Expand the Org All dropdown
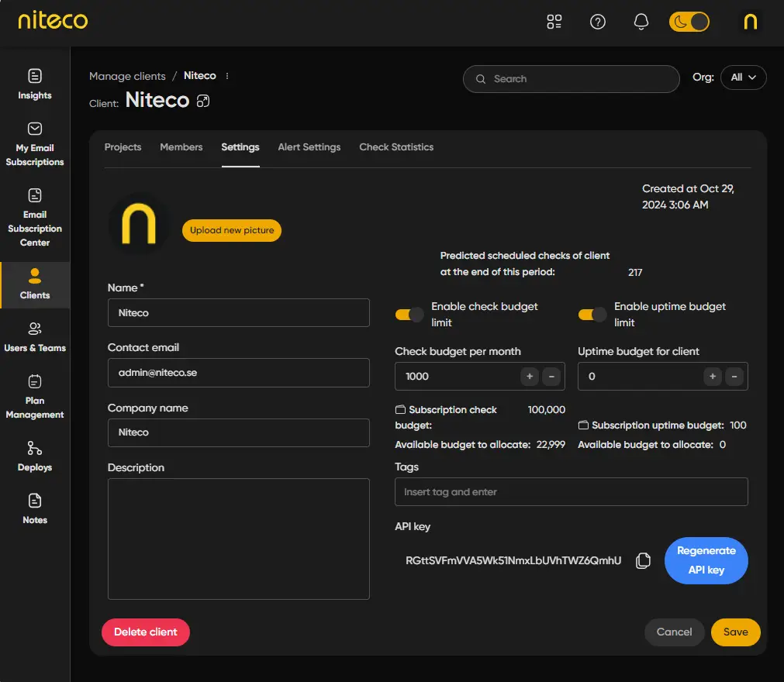This screenshot has width=784, height=682. 743,77
